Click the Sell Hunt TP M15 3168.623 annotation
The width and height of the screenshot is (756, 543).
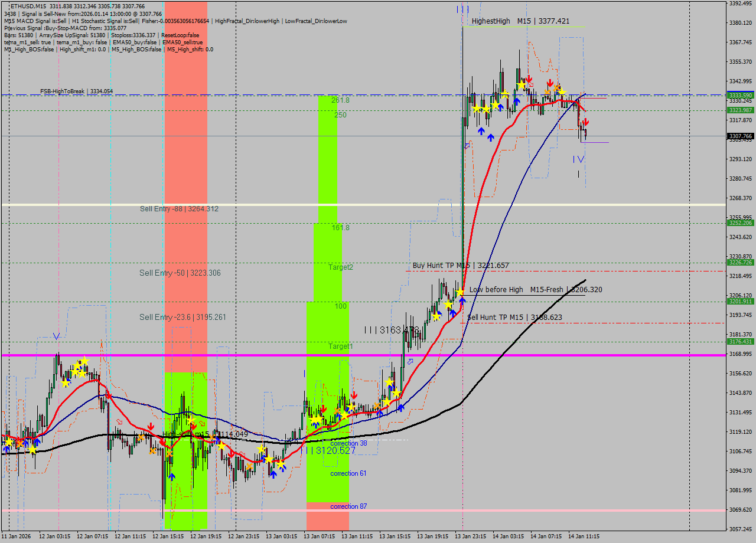(516, 317)
